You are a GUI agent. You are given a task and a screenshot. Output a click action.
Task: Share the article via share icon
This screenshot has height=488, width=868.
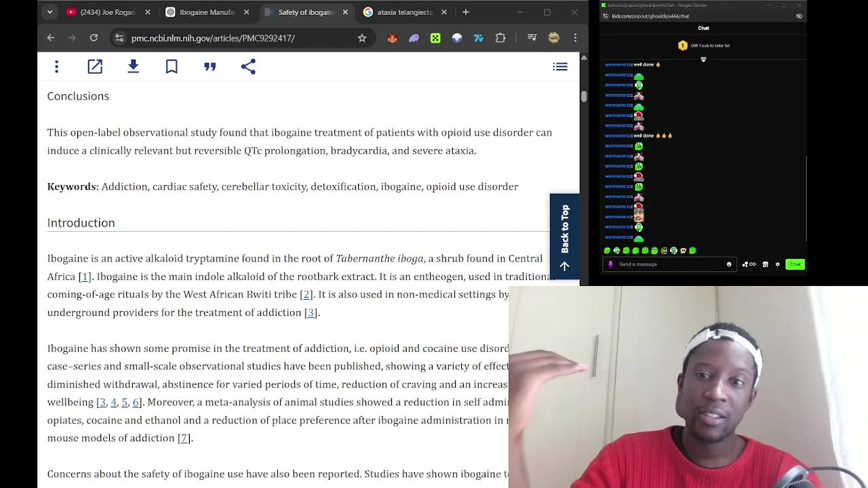248,66
